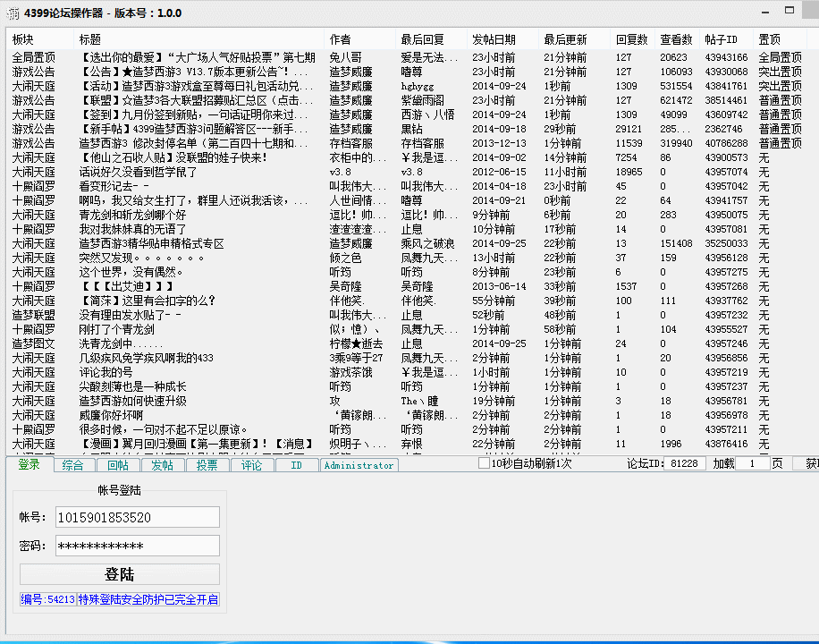Select post 没有理由发水贴了- -
This screenshot has width=819, height=644.
pos(130,315)
